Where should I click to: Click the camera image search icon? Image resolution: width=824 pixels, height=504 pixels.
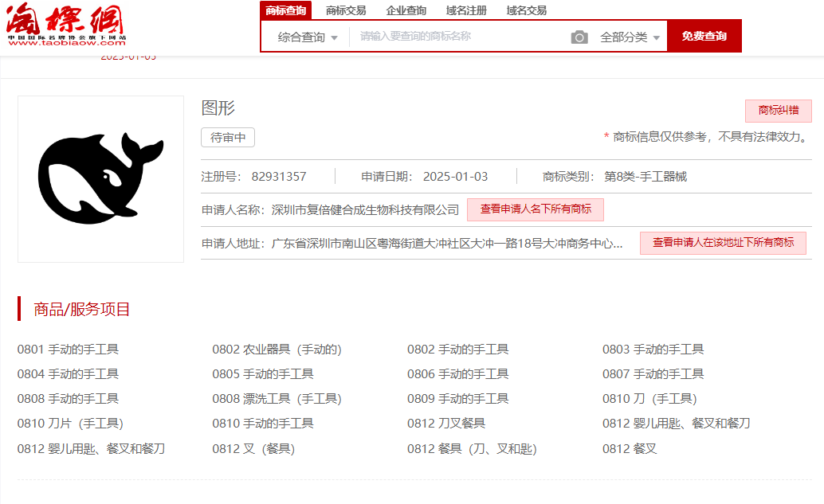[x=579, y=37]
